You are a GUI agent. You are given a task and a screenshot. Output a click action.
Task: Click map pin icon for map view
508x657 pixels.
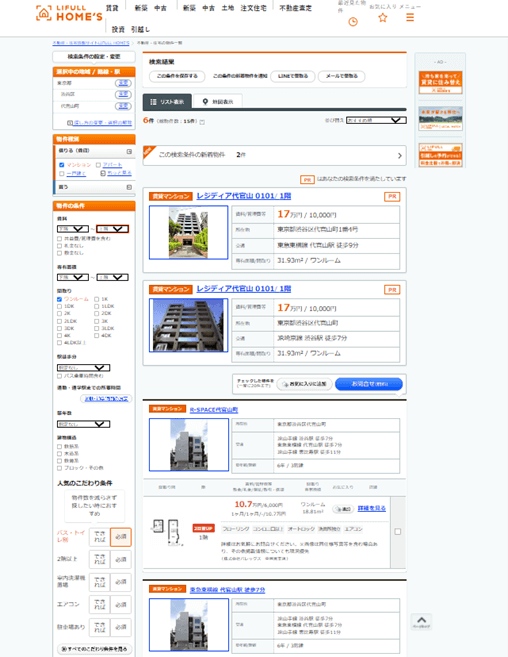click(x=205, y=101)
